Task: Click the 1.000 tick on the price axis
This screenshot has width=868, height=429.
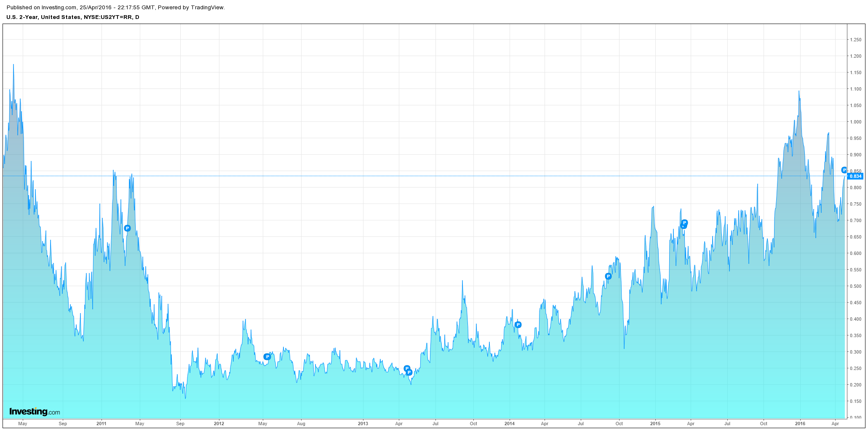Action: (x=855, y=122)
